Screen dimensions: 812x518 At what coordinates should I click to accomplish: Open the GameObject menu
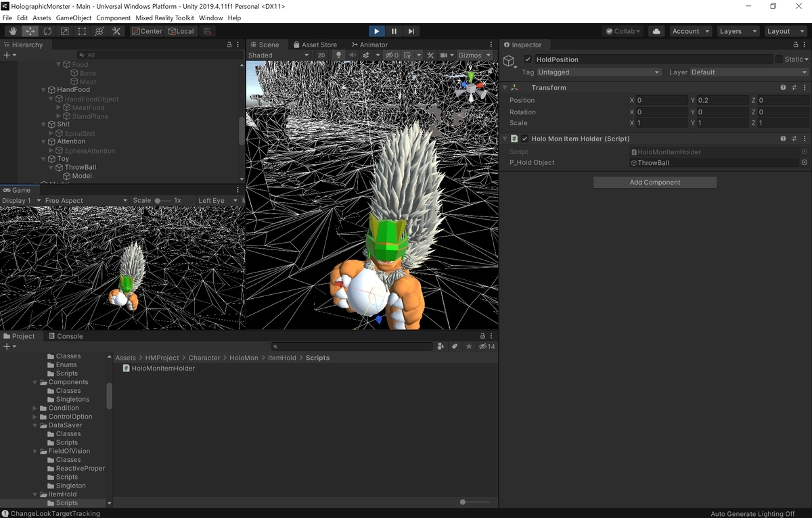[74, 18]
